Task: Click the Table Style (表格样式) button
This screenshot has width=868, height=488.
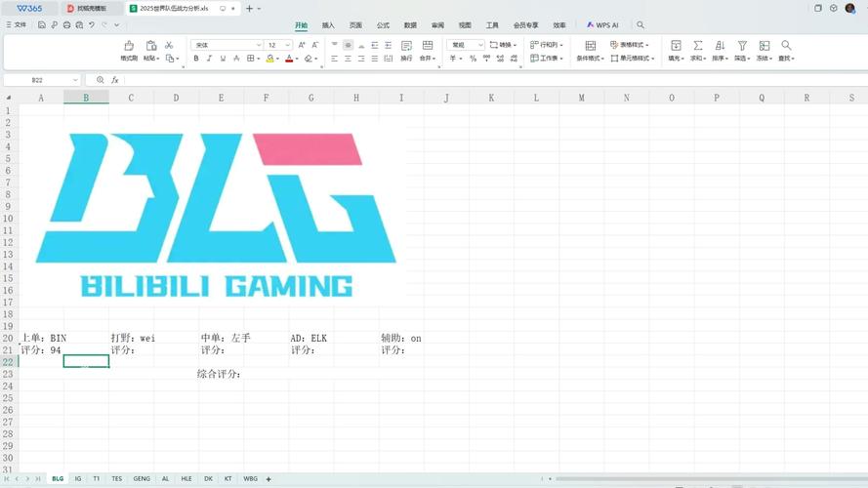Action: point(630,45)
